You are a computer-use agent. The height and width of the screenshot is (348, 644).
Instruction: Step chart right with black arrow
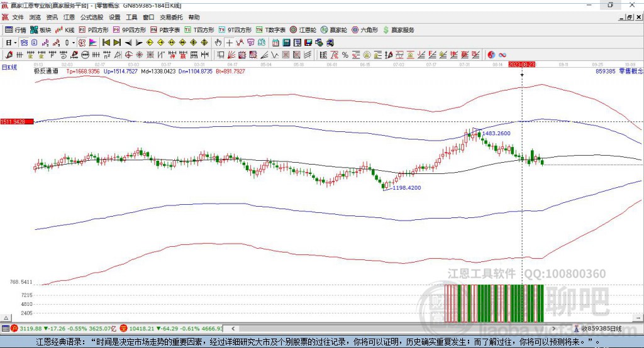(139, 43)
